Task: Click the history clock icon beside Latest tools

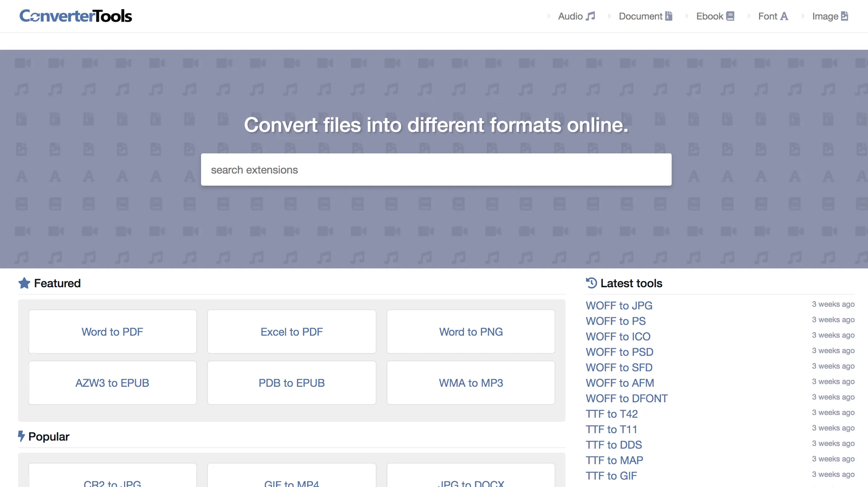Action: coord(591,283)
